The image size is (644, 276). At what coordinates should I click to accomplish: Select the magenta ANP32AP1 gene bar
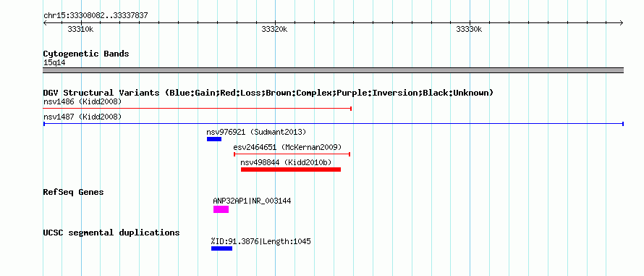pos(221,209)
